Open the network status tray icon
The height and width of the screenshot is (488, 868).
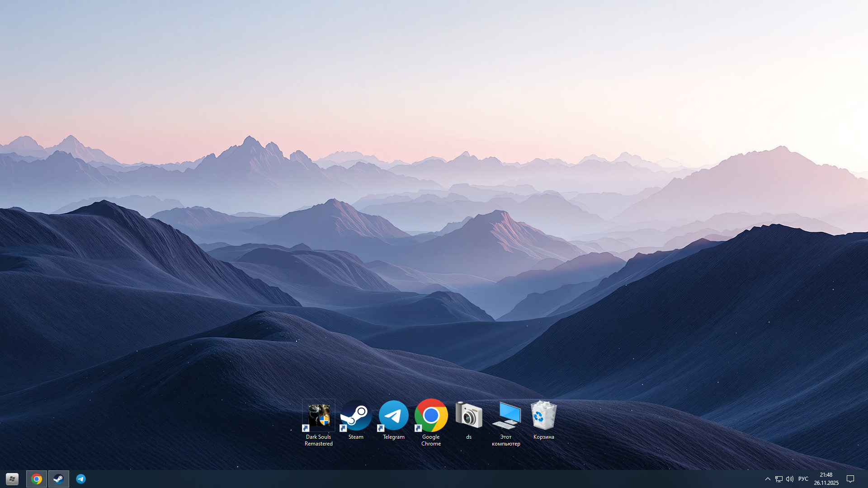[x=779, y=479]
